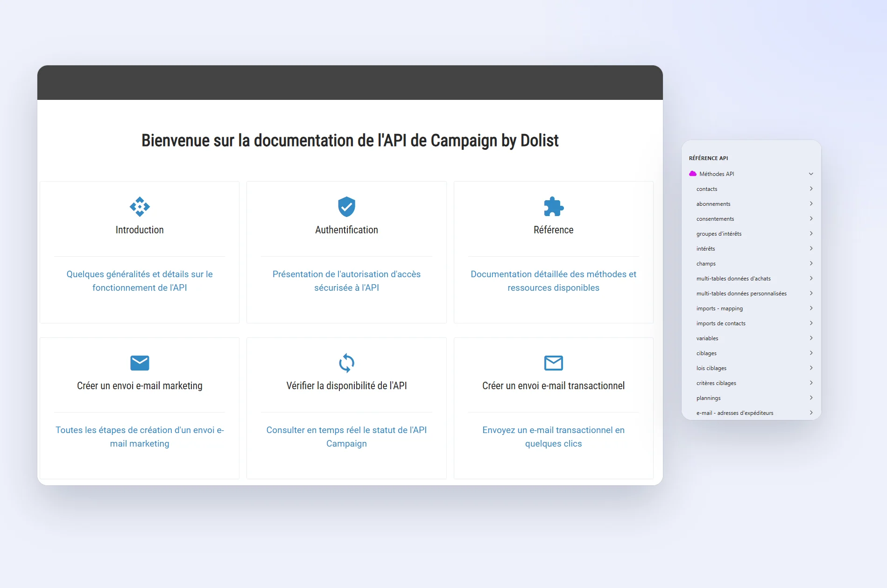Click the Référence puzzle piece icon
This screenshot has width=887, height=588.
[x=554, y=207]
